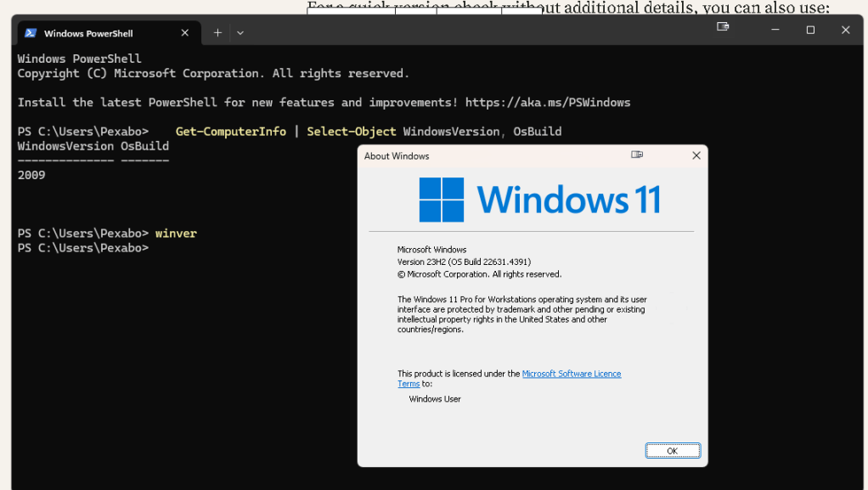Click the Microsoft Corporation copyright line in dialog
This screenshot has height=490, width=868.
pyautogui.click(x=479, y=274)
